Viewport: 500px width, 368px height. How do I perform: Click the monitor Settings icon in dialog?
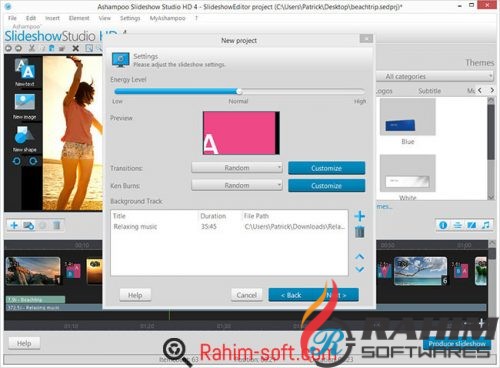120,60
